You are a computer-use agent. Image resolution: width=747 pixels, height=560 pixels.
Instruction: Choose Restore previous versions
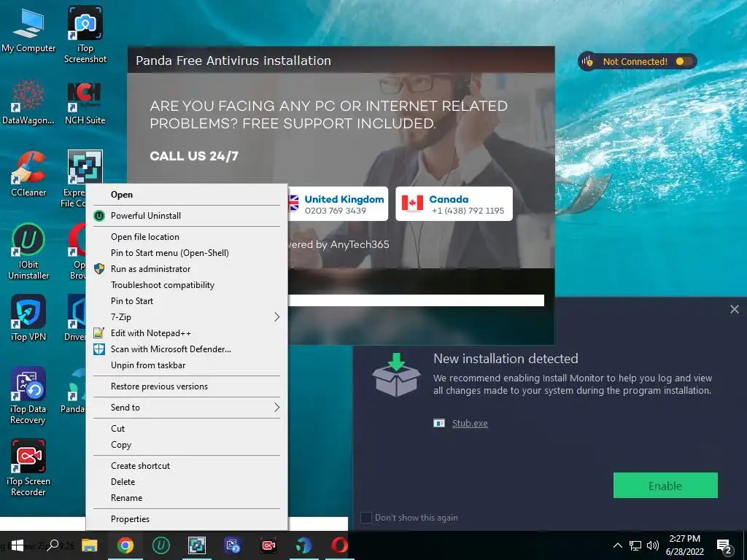(x=186, y=386)
